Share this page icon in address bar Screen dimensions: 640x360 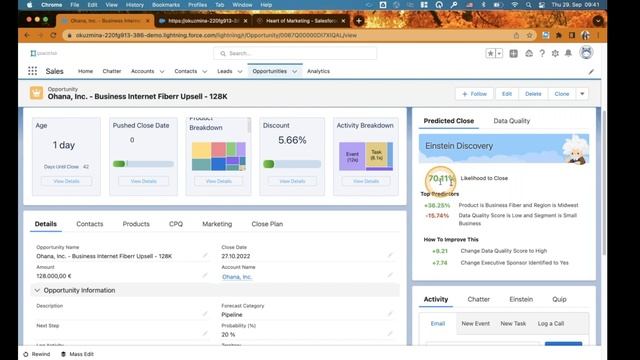point(516,36)
